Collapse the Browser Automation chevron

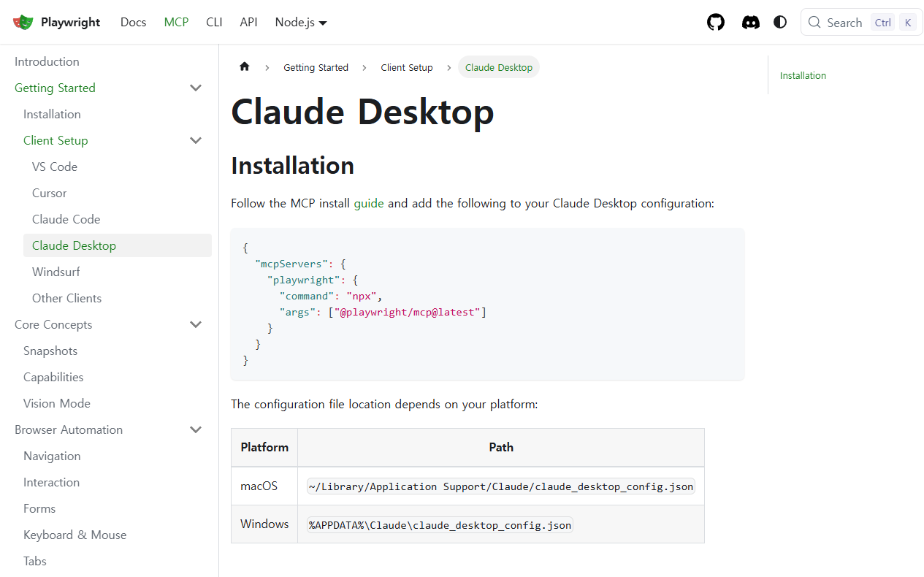click(x=196, y=429)
